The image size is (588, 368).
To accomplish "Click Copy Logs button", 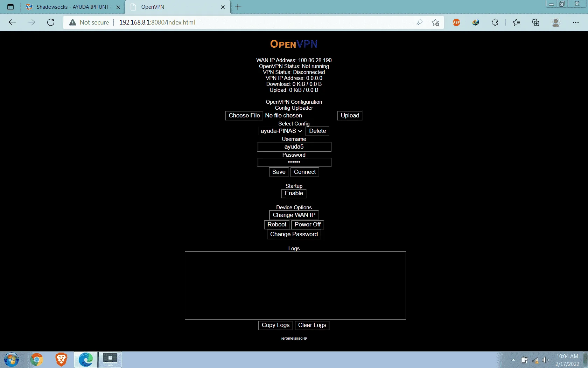I will pos(275,325).
